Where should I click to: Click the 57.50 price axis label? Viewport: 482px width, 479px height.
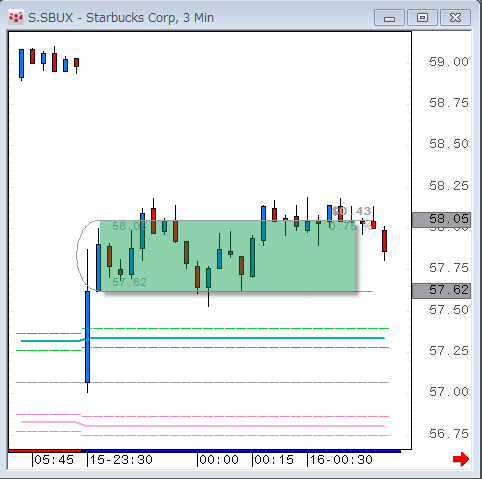click(x=449, y=310)
